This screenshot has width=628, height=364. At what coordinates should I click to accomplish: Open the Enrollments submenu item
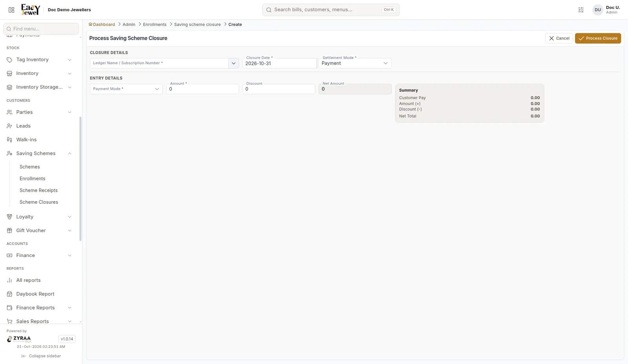[x=33, y=178]
